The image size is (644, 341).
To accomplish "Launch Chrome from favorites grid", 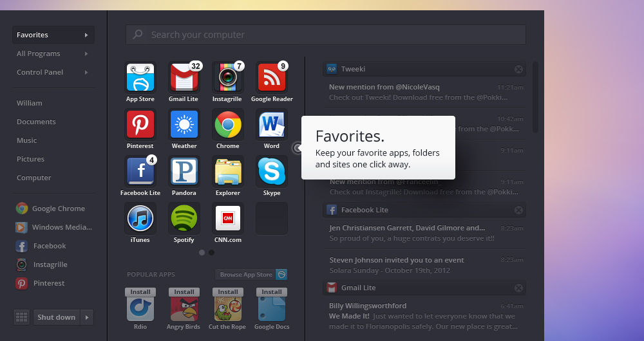I will [227, 124].
